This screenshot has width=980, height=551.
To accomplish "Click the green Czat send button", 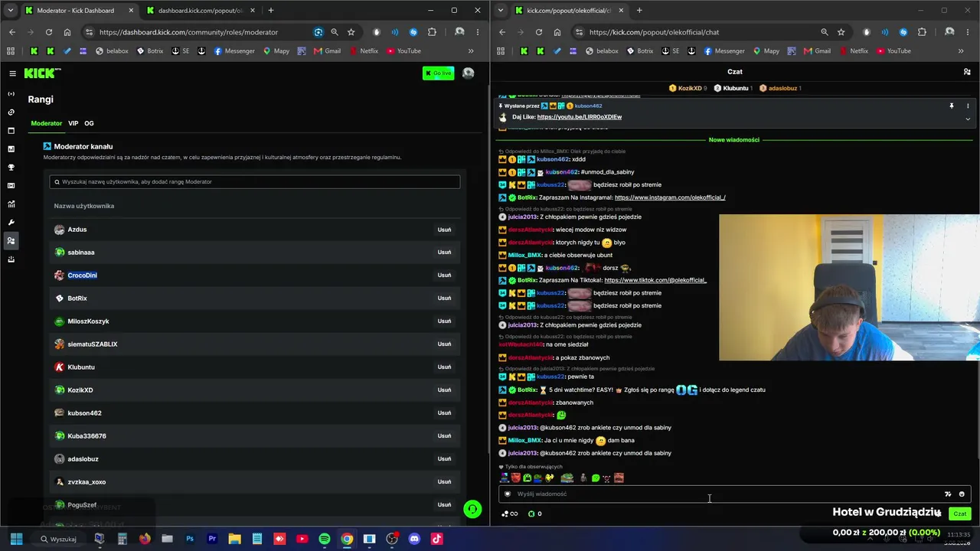I will pyautogui.click(x=960, y=514).
